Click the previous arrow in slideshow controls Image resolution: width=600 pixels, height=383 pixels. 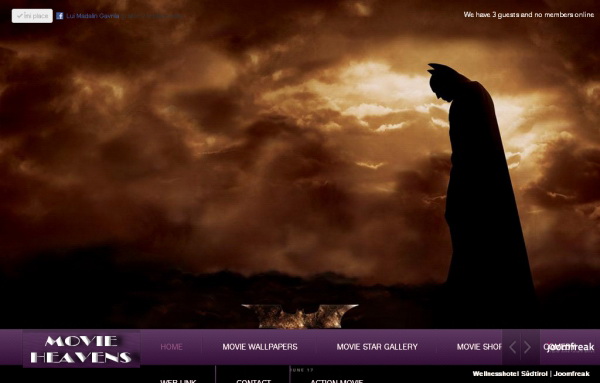click(512, 347)
